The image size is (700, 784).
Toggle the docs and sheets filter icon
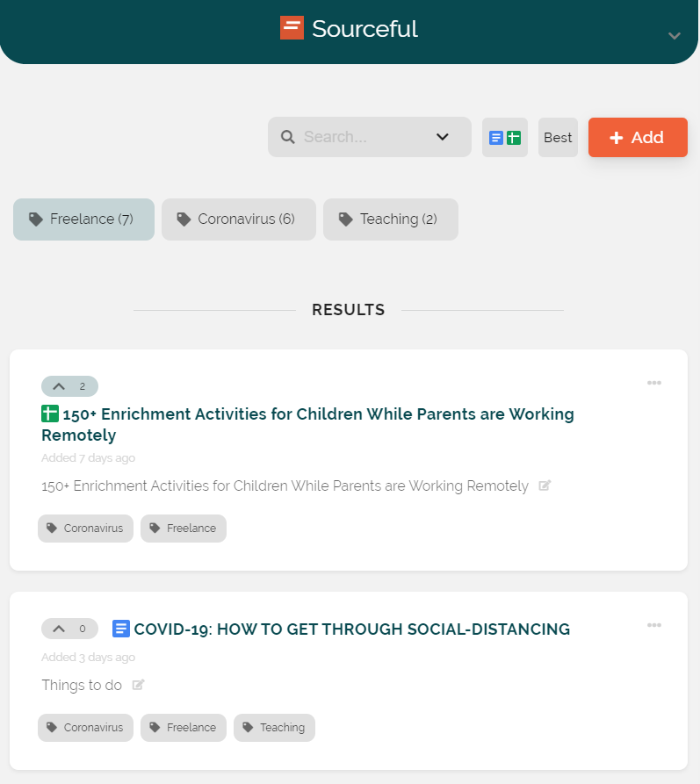click(x=505, y=138)
